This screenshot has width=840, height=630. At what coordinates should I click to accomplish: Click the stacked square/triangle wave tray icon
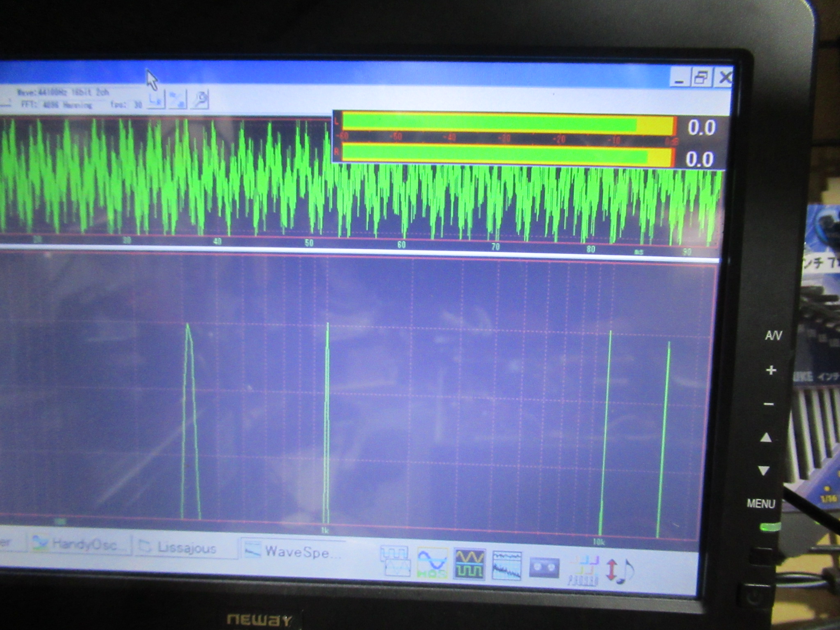click(395, 561)
